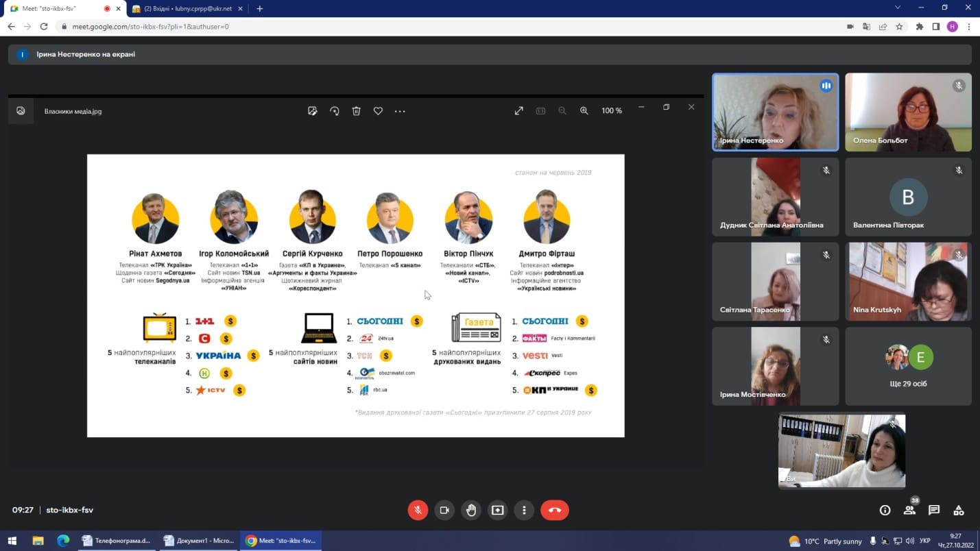Select Світлана Тарасенко video tile

776,282
